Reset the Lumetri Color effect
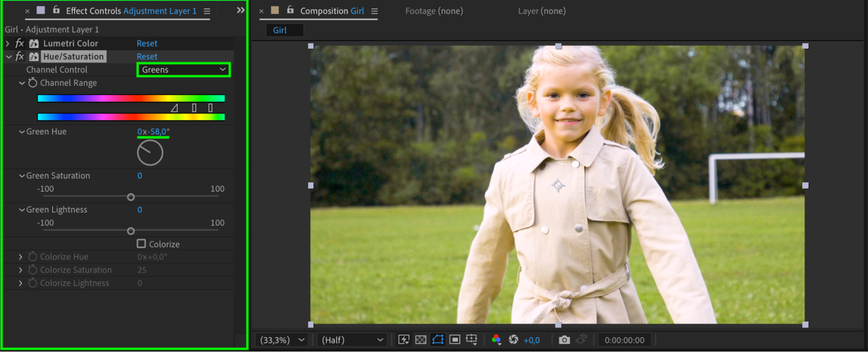Image resolution: width=868 pixels, height=352 pixels. click(147, 43)
